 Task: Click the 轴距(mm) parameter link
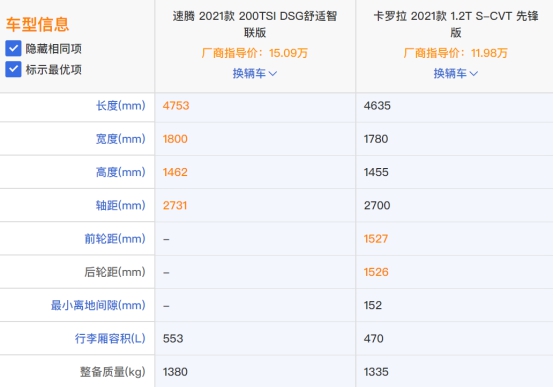pyautogui.click(x=120, y=205)
